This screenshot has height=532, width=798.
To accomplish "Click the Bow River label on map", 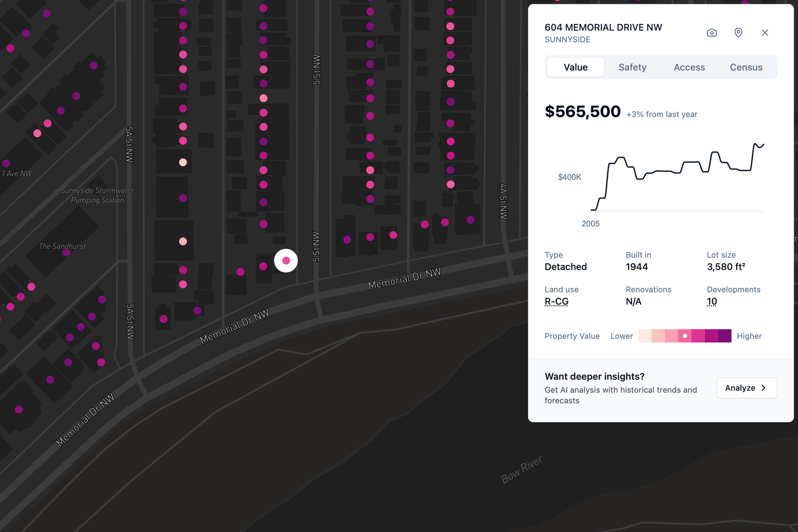I will tap(522, 469).
